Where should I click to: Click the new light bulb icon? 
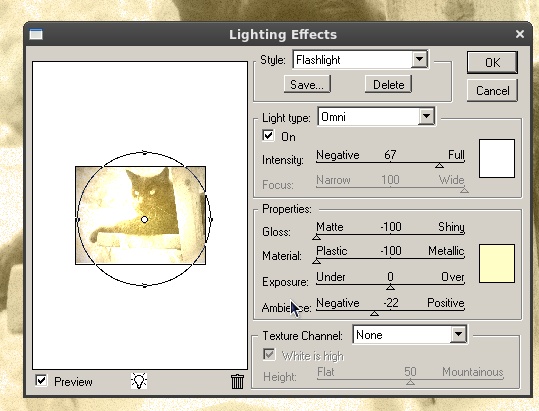tap(139, 381)
